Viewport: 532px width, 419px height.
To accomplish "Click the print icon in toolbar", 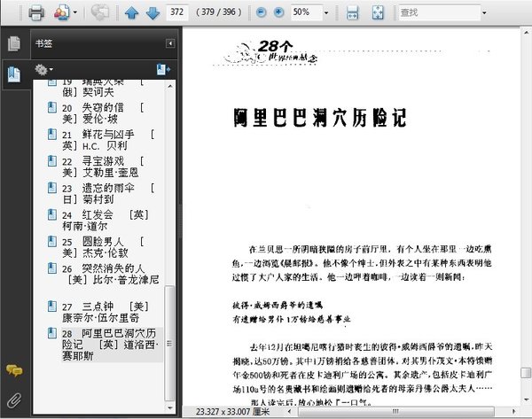I will (x=36, y=13).
